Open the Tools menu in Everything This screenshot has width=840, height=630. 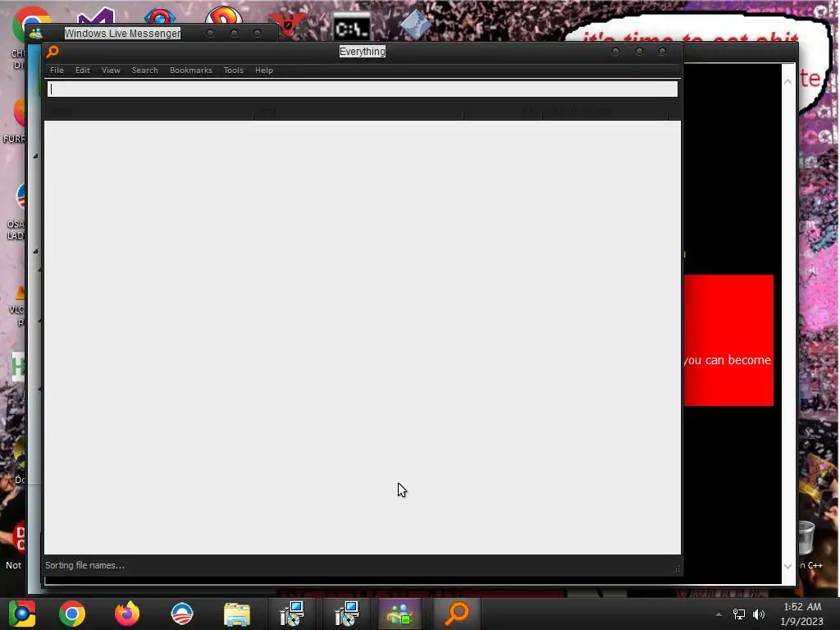pos(233,71)
